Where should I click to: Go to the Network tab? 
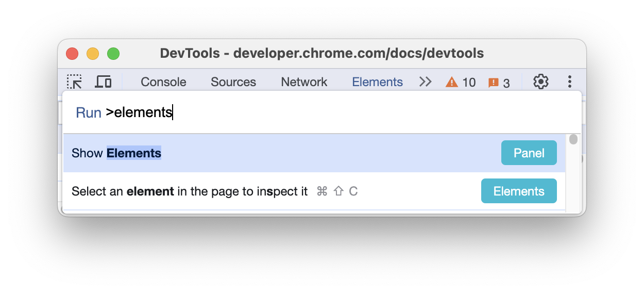point(304,82)
